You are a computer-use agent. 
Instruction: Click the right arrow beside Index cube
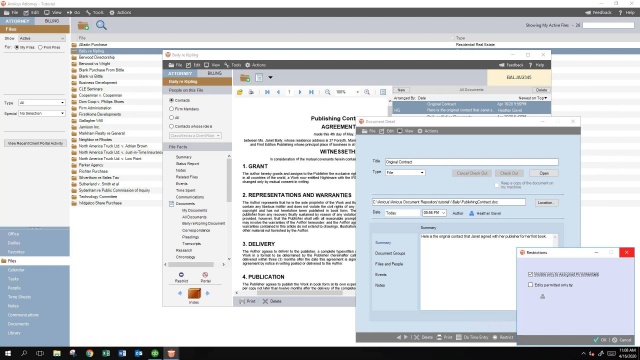(207, 293)
